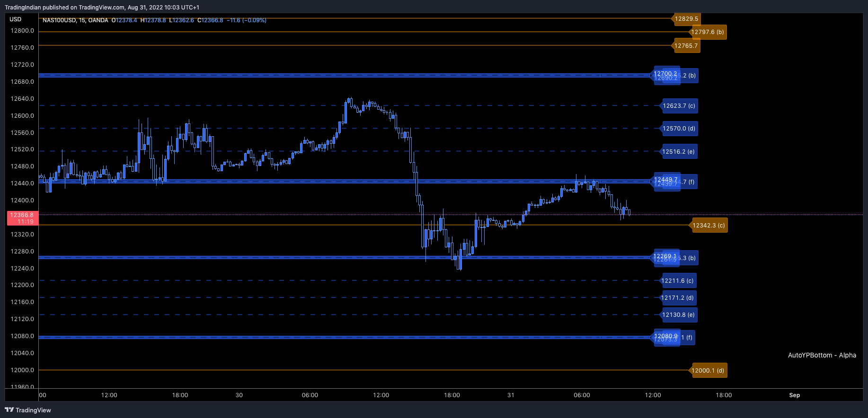This screenshot has height=418, width=868.
Task: Click the 12516.2 (e) blue level label
Action: [x=679, y=152]
